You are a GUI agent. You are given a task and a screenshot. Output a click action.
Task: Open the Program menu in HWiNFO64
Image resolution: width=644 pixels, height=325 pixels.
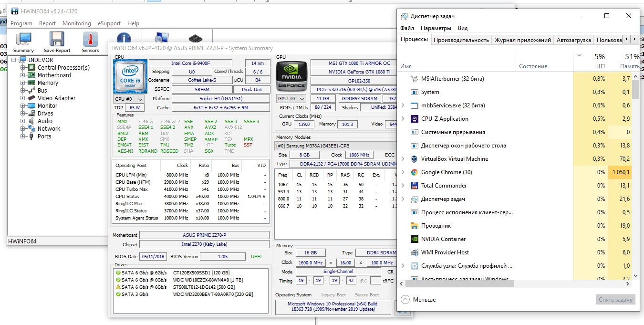(21, 23)
